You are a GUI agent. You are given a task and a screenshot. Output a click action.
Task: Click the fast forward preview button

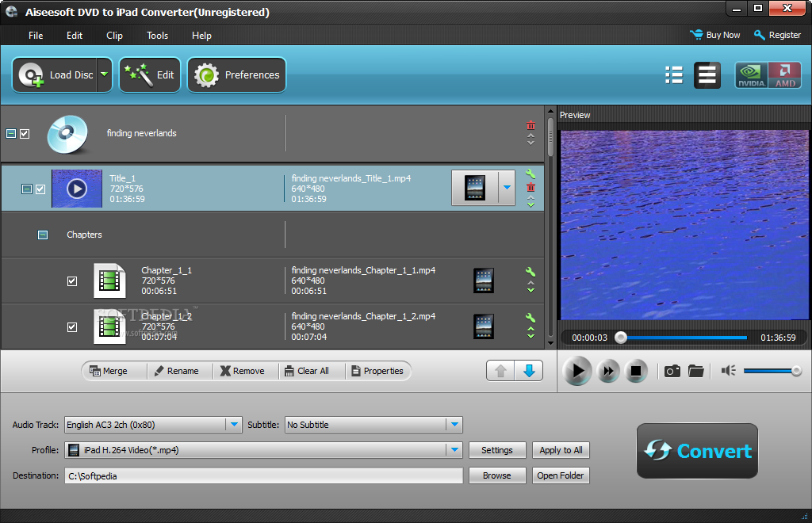click(608, 371)
